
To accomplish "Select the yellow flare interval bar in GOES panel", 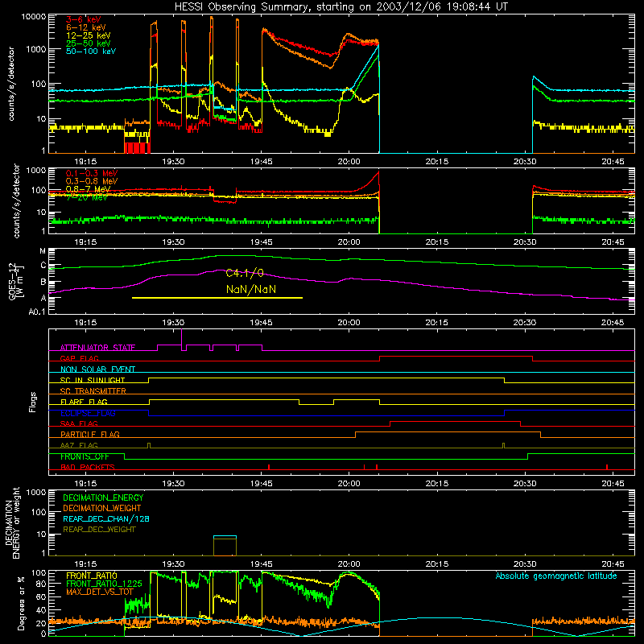I will point(217,298).
